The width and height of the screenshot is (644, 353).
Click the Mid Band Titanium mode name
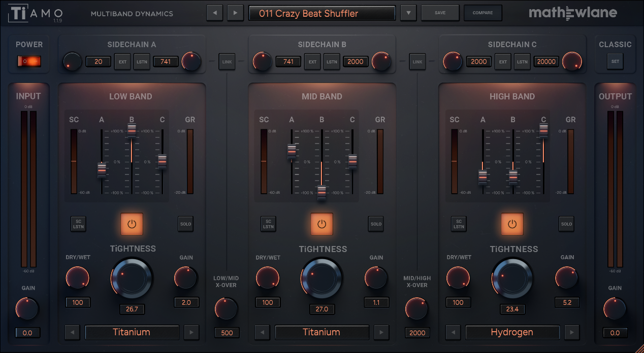pos(321,333)
